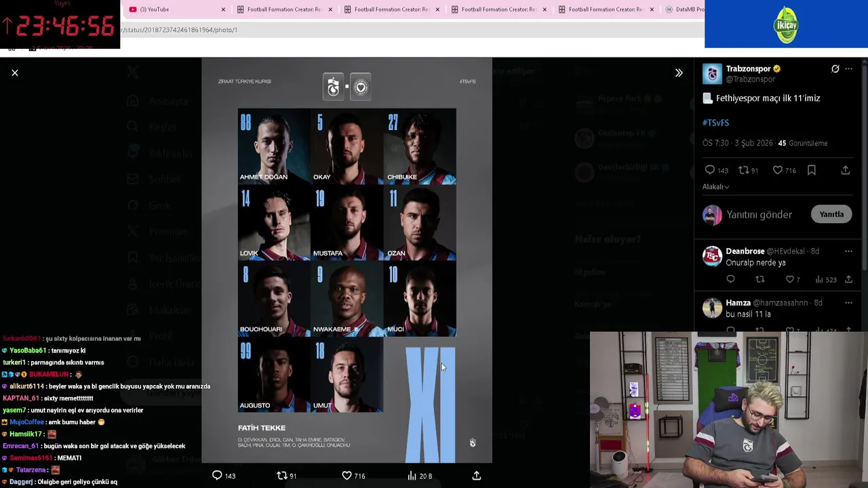This screenshot has width=868, height=488.
Task: Click views icon showing 20 B below photo
Action: click(412, 476)
